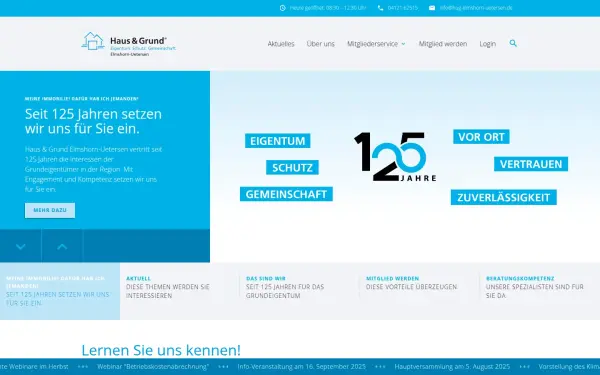
Task: Click the EIGENTUM label in banner
Action: coord(277,141)
